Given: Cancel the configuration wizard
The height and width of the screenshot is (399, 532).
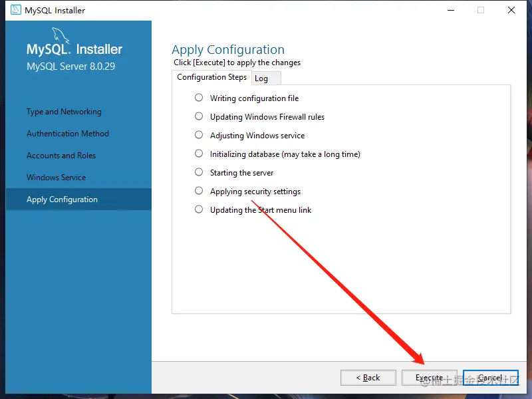Looking at the screenshot, I should click(x=491, y=378).
